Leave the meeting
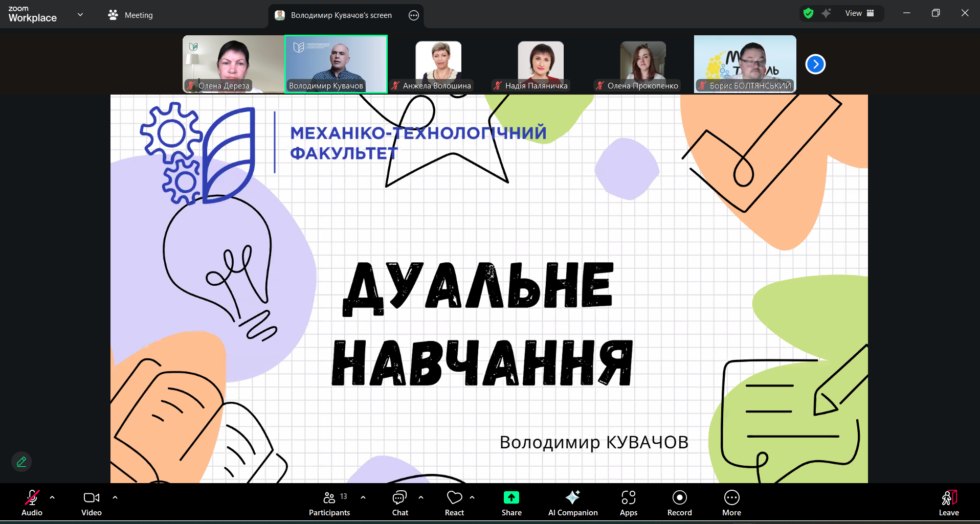 coord(949,503)
